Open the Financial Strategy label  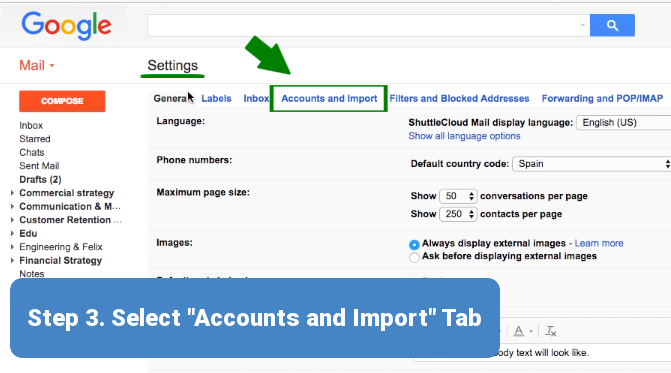tap(60, 261)
